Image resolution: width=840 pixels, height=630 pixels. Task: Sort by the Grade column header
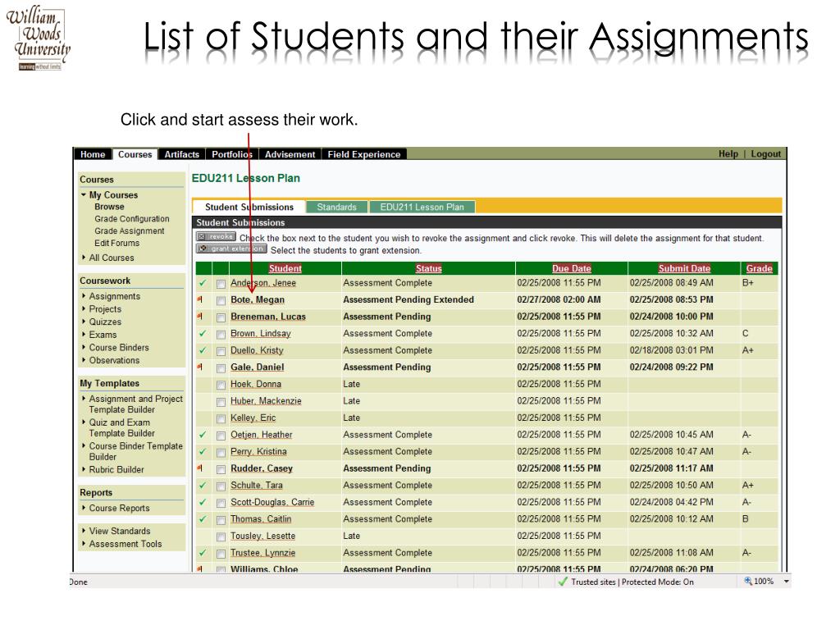pyautogui.click(x=759, y=268)
